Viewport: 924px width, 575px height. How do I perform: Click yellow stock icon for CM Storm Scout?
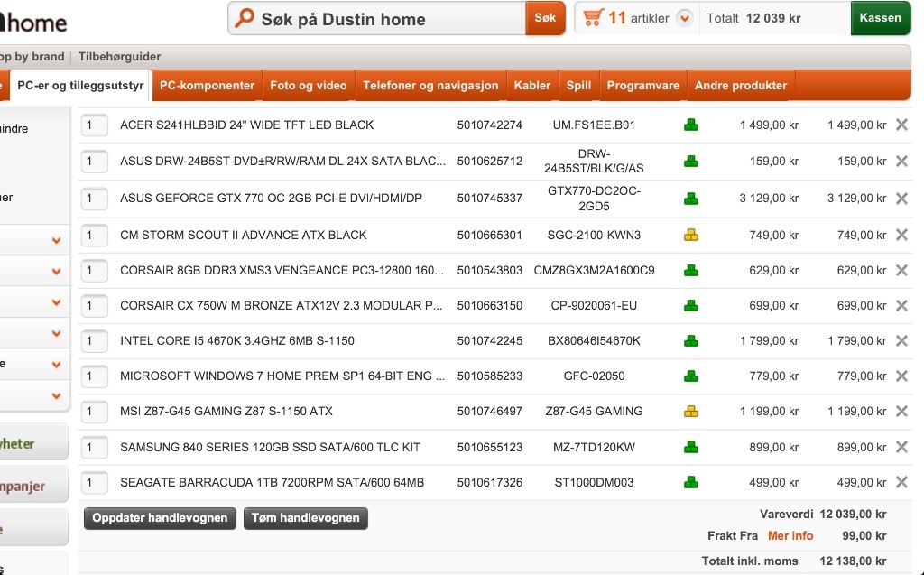coord(691,236)
